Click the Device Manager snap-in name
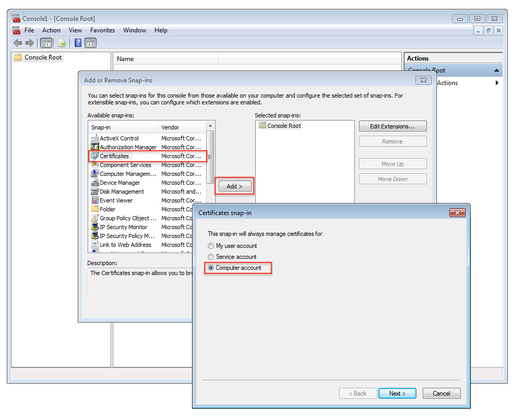Viewport: 512px width, 417px height. 120,183
